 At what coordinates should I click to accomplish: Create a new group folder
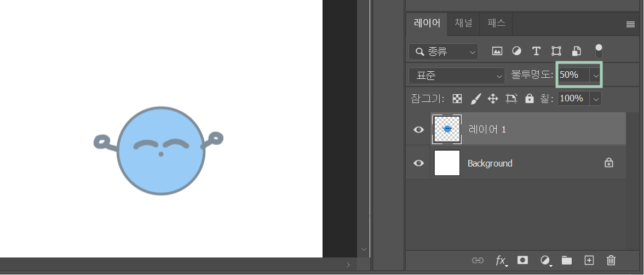coord(567,260)
